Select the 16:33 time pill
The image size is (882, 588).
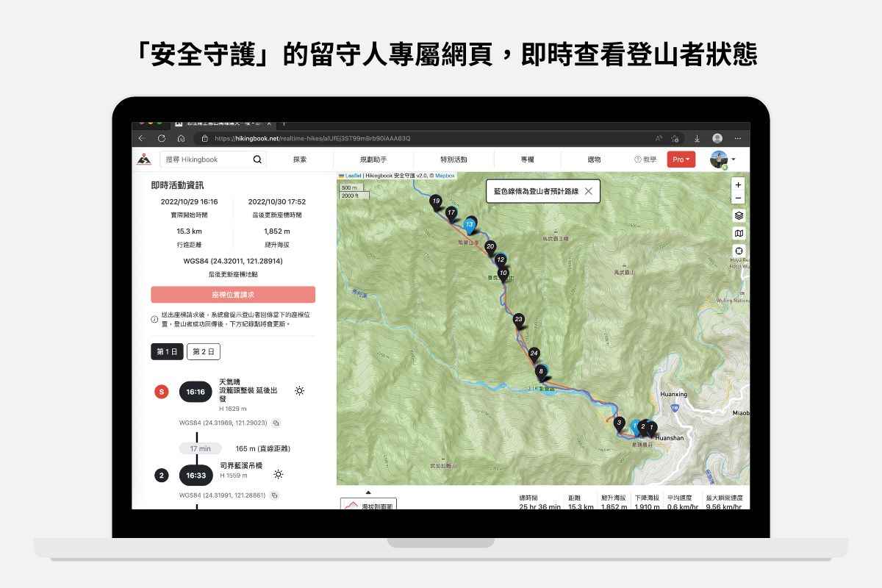tap(196, 476)
